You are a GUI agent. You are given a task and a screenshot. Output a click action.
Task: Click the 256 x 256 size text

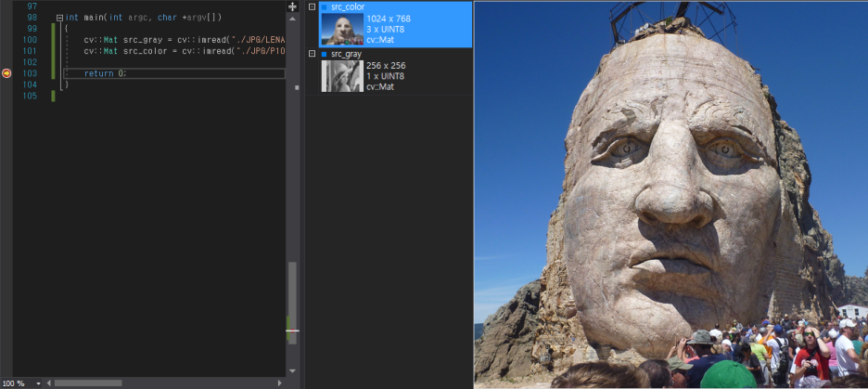pyautogui.click(x=386, y=66)
